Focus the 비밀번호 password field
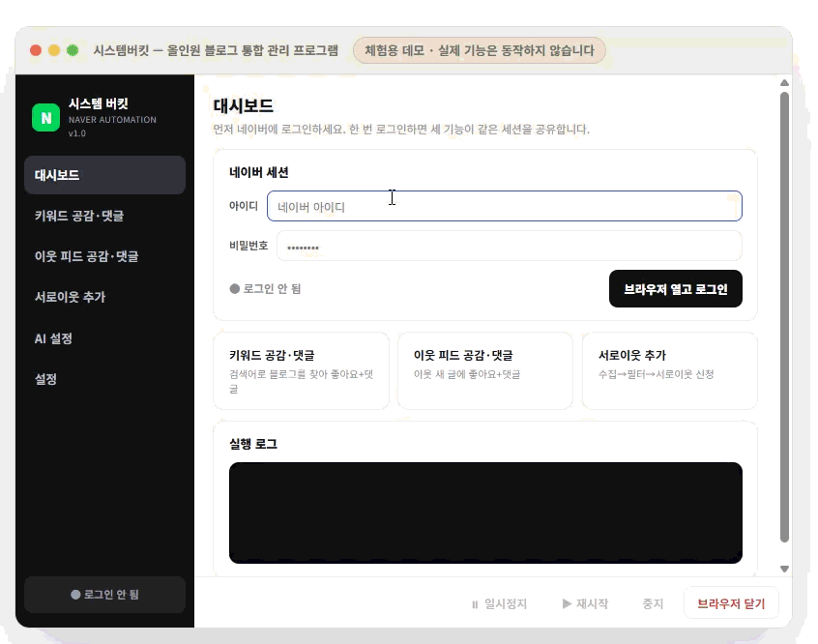The width and height of the screenshot is (818, 644). (510, 246)
